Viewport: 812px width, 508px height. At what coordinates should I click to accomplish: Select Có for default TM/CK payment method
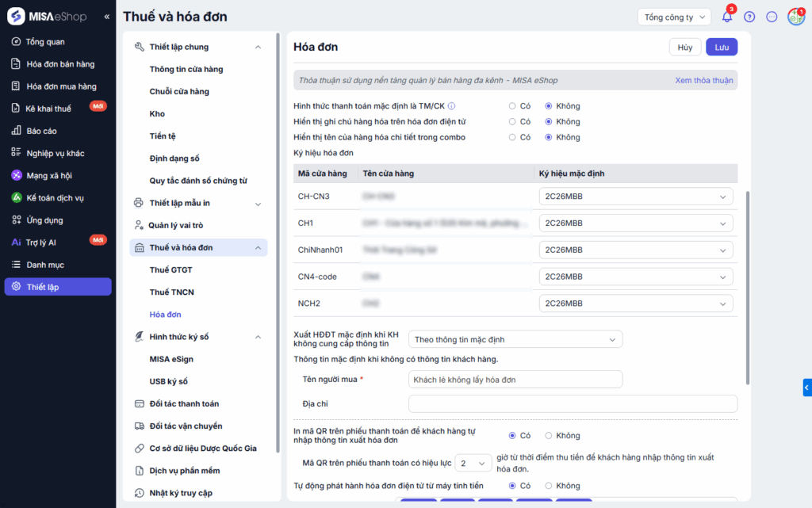tap(513, 106)
